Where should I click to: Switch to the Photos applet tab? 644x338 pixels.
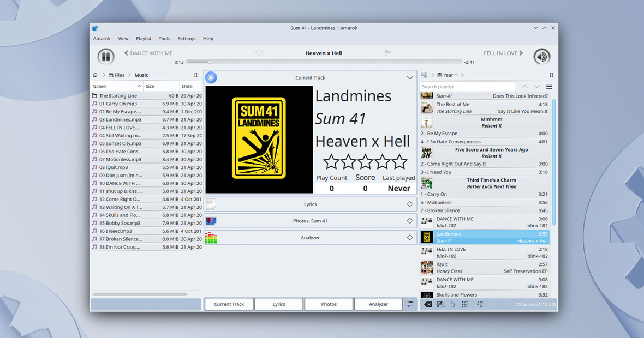pyautogui.click(x=329, y=304)
